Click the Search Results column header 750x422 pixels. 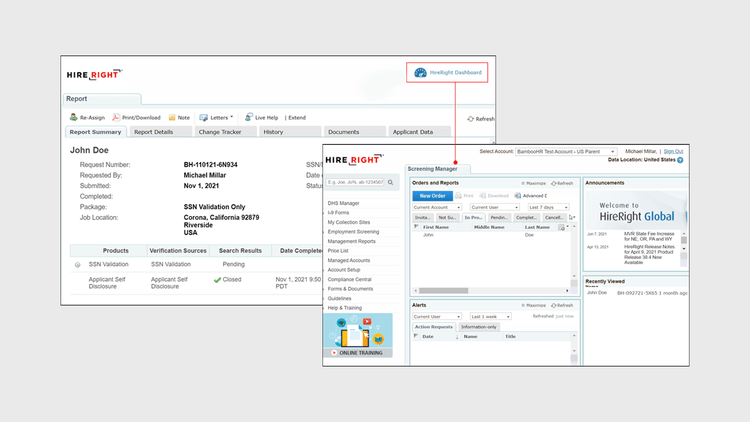240,251
